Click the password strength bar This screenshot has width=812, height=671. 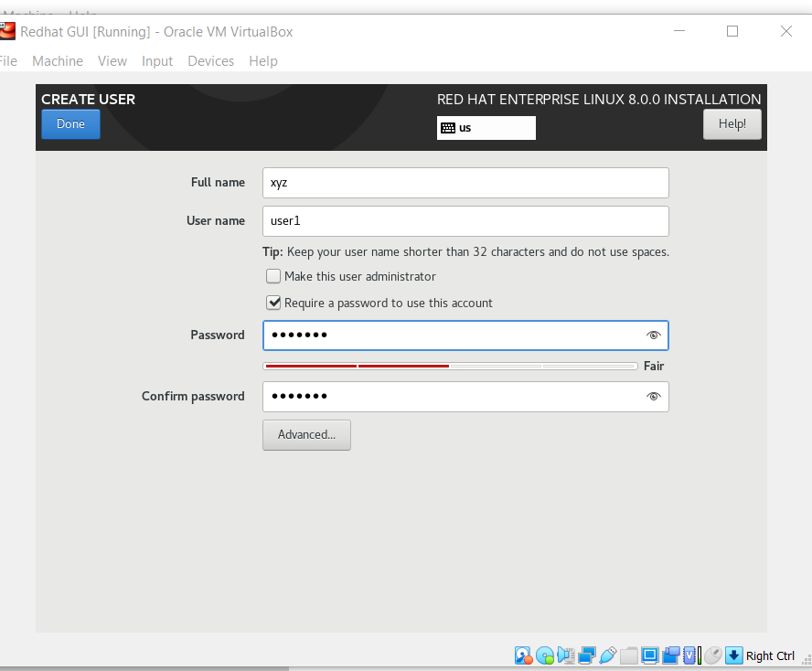coord(451,366)
